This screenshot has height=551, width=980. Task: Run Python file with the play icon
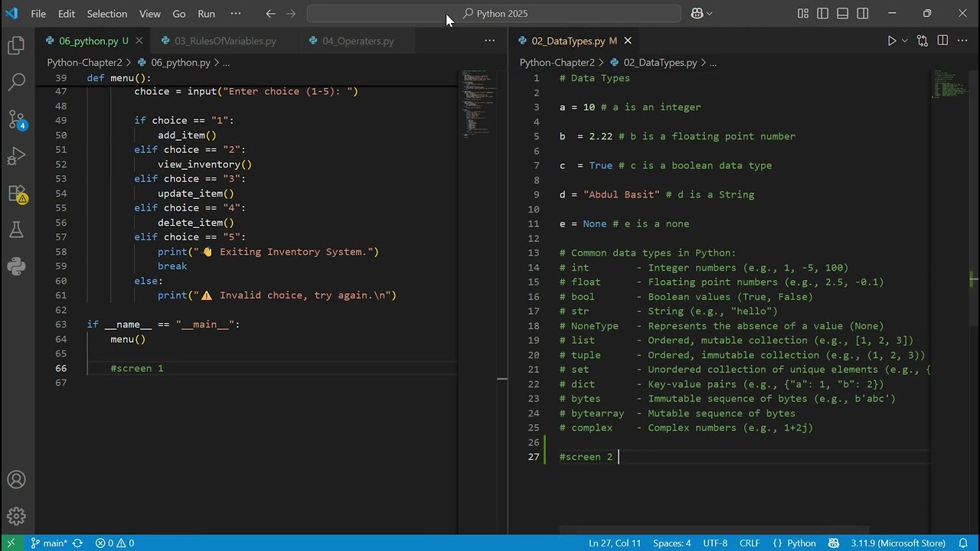(891, 41)
